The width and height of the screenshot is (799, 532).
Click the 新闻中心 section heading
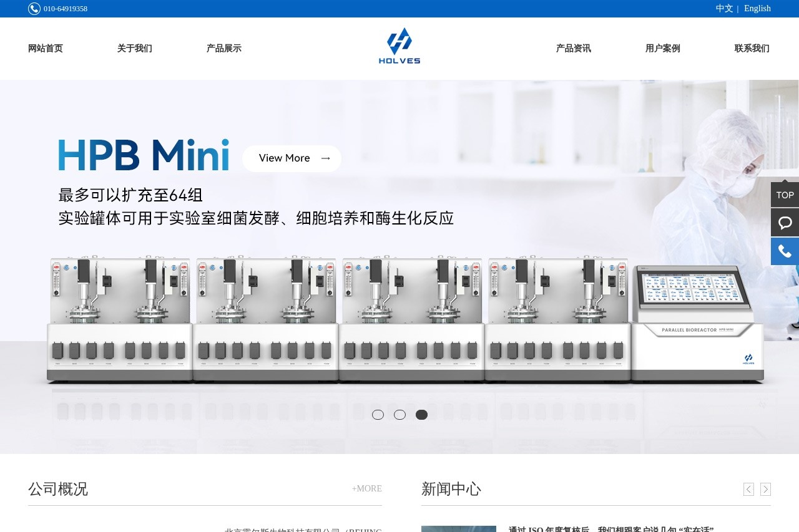pyautogui.click(x=451, y=489)
